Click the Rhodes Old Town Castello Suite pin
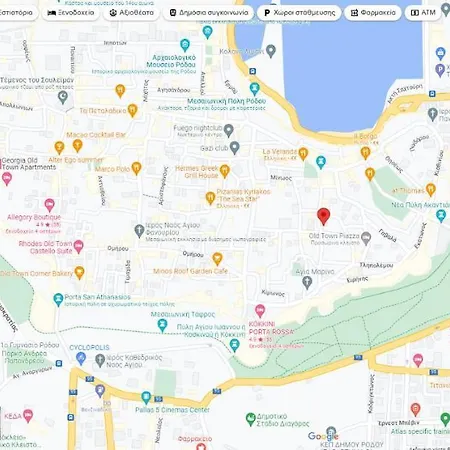450x450 pixels. [x=79, y=247]
